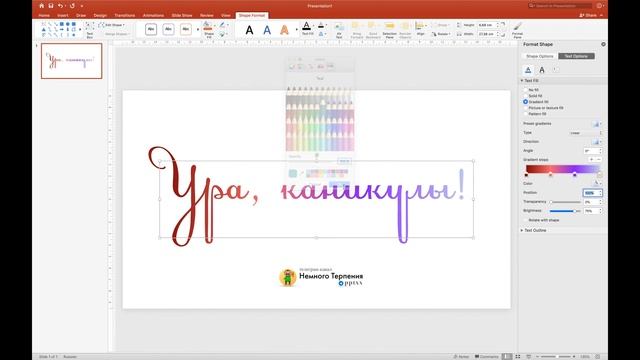Screen dimensions: 640x360
Task: Apply the orange WordArt A style
Action: click(x=284, y=30)
